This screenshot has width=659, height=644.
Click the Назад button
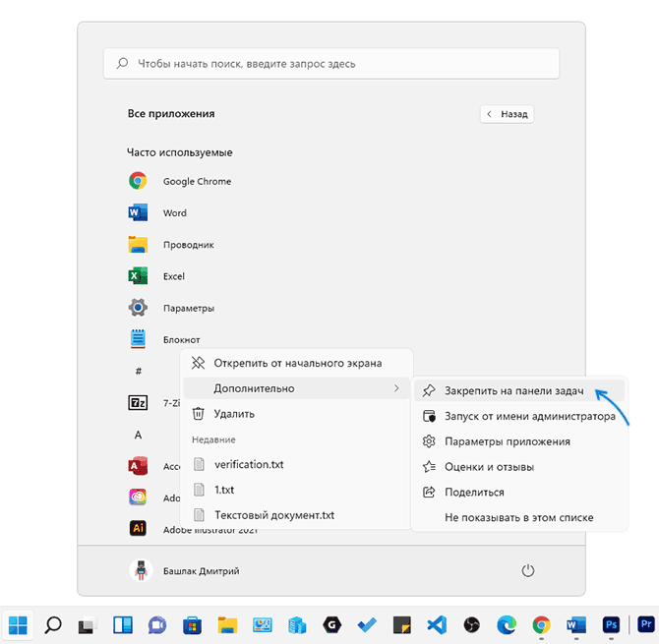(507, 114)
